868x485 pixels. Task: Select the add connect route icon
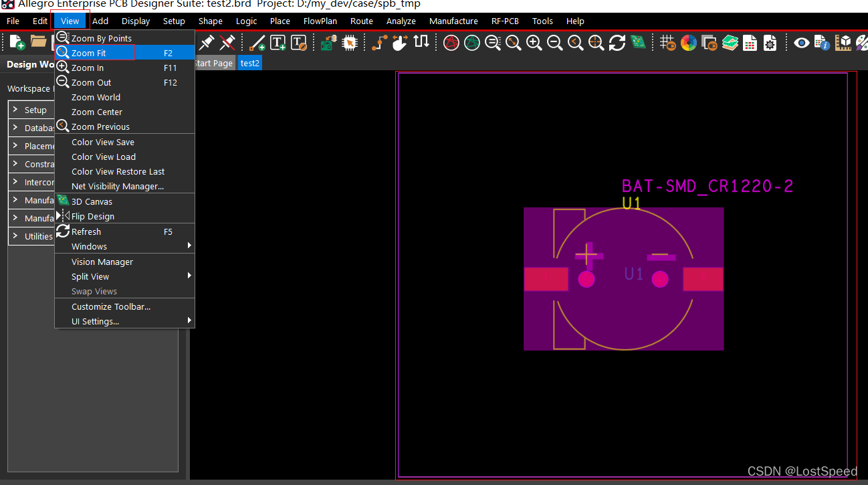click(379, 43)
